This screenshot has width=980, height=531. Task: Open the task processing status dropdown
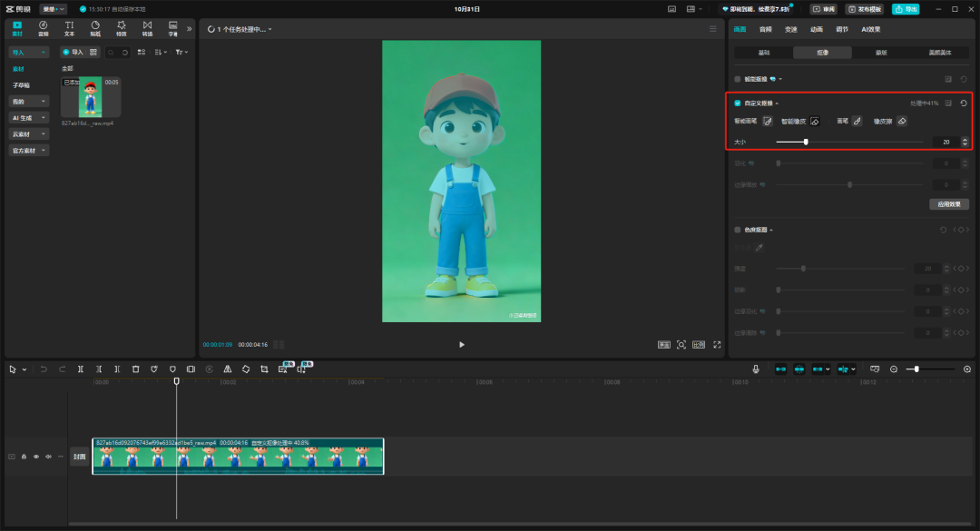coord(240,29)
